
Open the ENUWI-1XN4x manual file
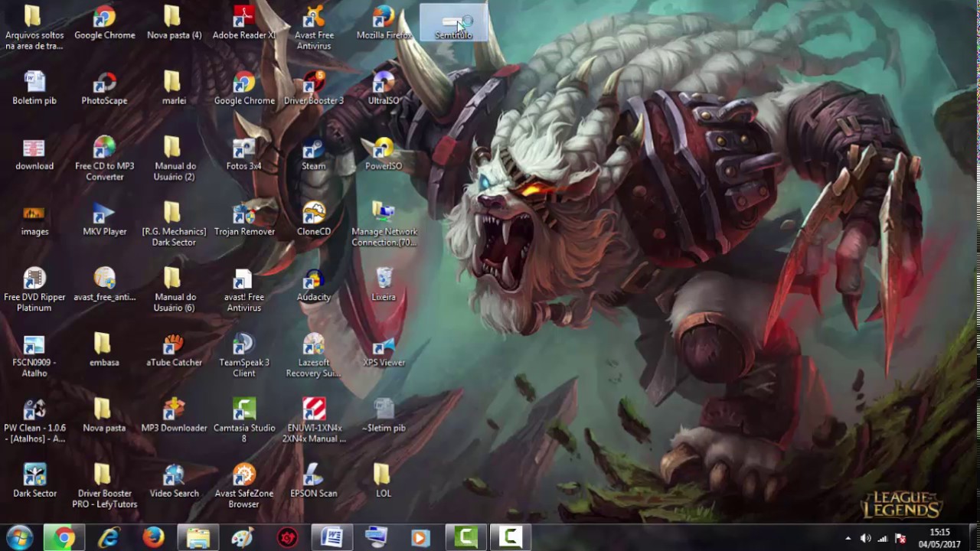click(314, 420)
